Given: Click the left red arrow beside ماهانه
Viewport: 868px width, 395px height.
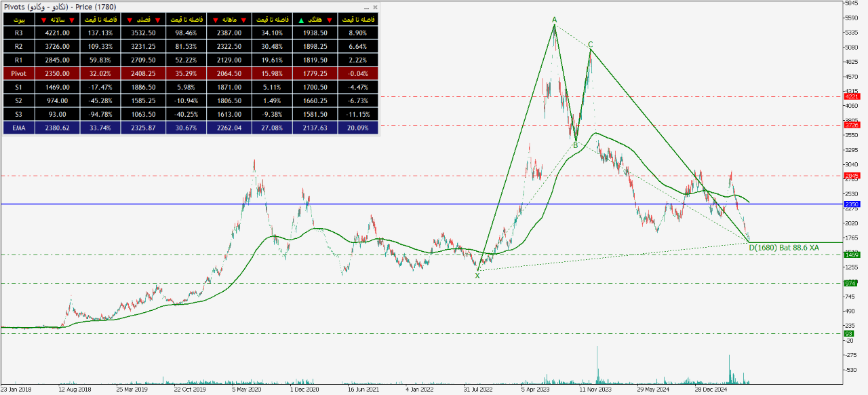Looking at the screenshot, I should (x=216, y=20).
